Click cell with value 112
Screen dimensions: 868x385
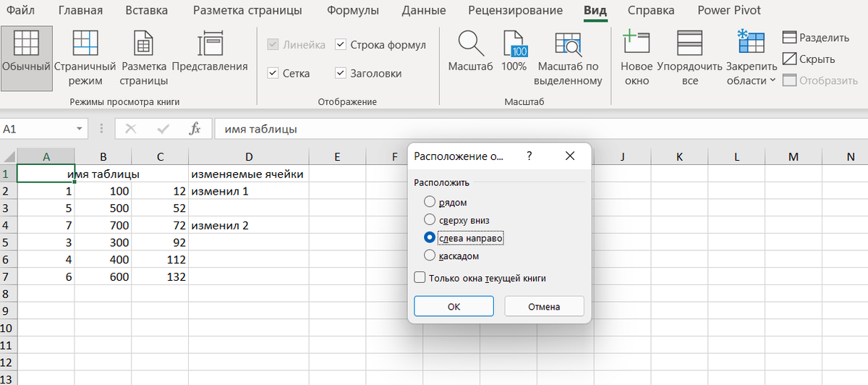click(160, 260)
